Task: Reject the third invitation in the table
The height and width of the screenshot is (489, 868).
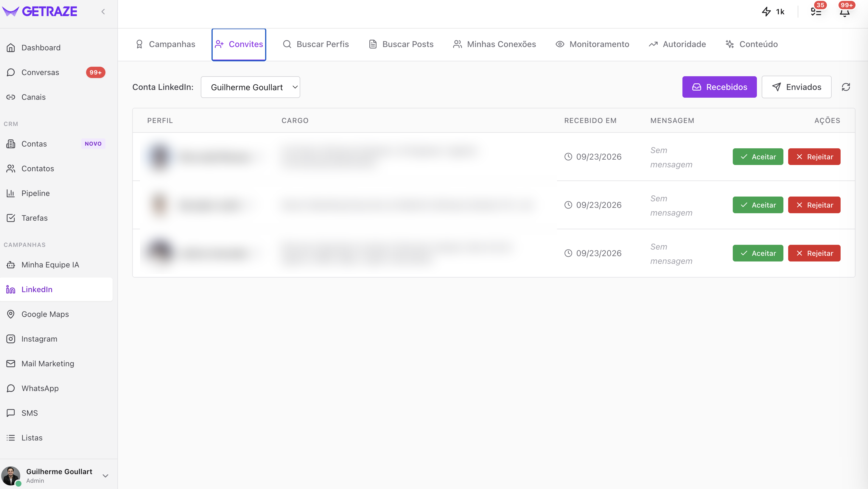Action: [x=814, y=253]
